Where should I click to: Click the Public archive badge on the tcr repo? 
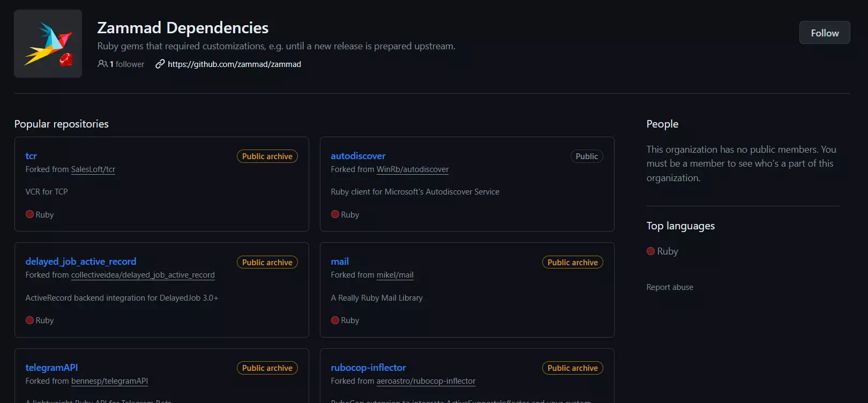(x=267, y=156)
